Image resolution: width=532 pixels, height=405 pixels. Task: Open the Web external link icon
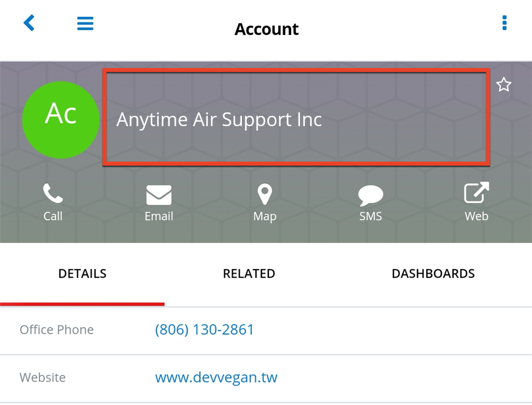coord(476,193)
